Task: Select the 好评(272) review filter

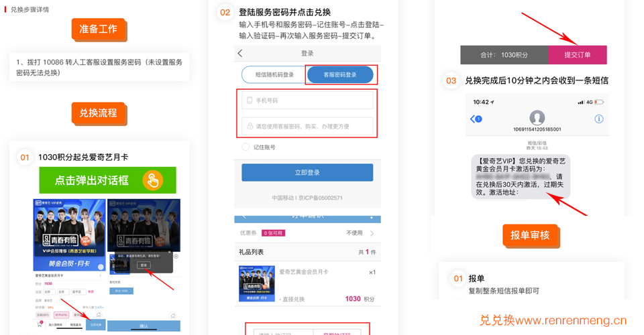Action: pos(61,315)
